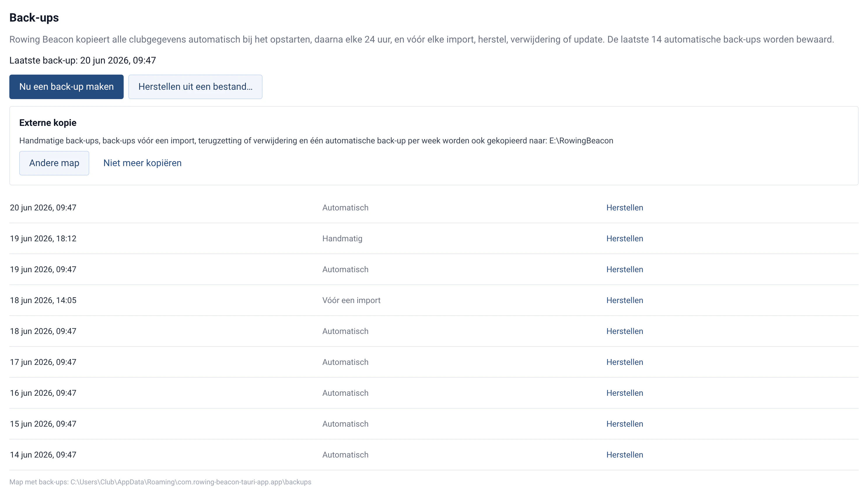Restore the 17 jun 2026 backup
Image resolution: width=868 pixels, height=496 pixels.
click(624, 362)
